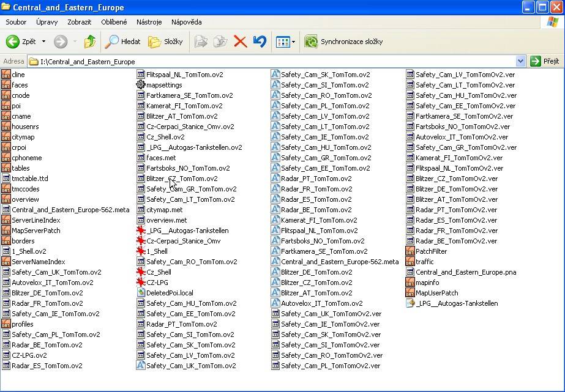
Task: Select the overview DAT file icon
Action: (6, 199)
